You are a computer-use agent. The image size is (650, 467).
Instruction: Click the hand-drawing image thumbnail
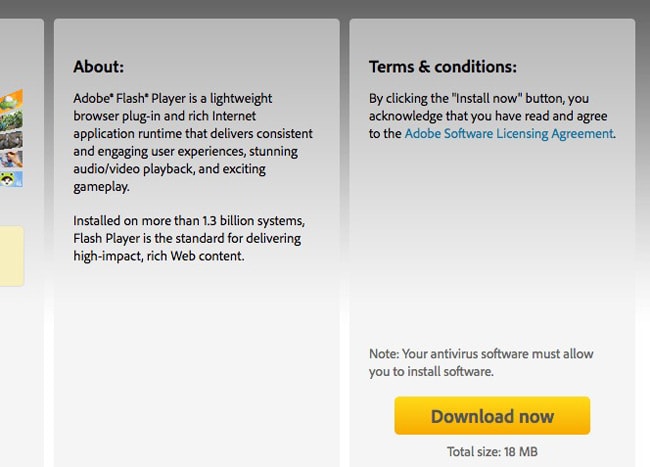(x=11, y=159)
